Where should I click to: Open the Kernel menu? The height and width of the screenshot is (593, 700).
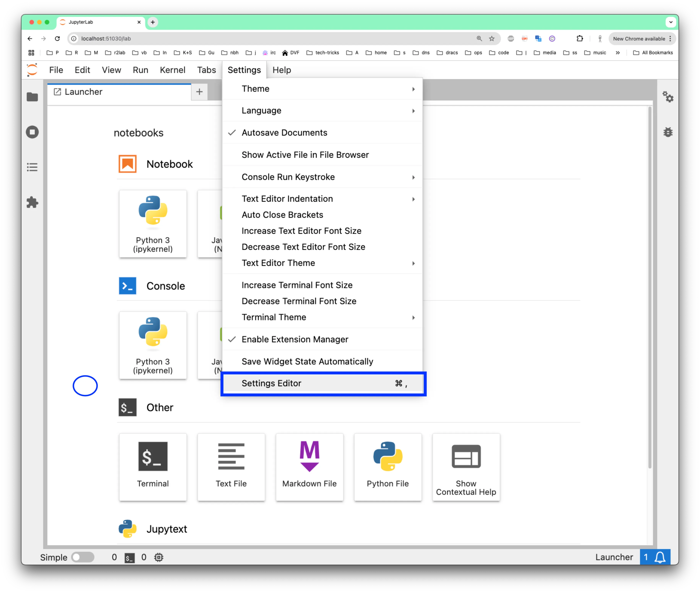pyautogui.click(x=173, y=70)
